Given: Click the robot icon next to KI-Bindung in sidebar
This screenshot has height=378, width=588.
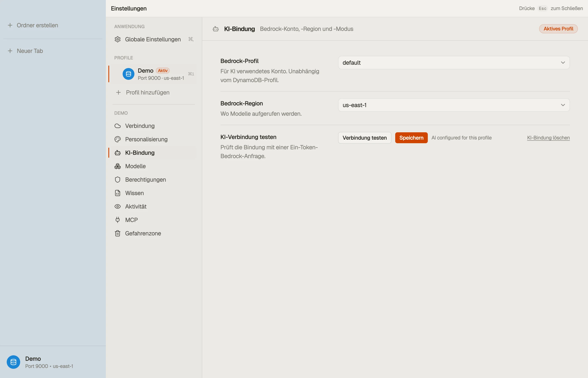Looking at the screenshot, I should coord(118,153).
